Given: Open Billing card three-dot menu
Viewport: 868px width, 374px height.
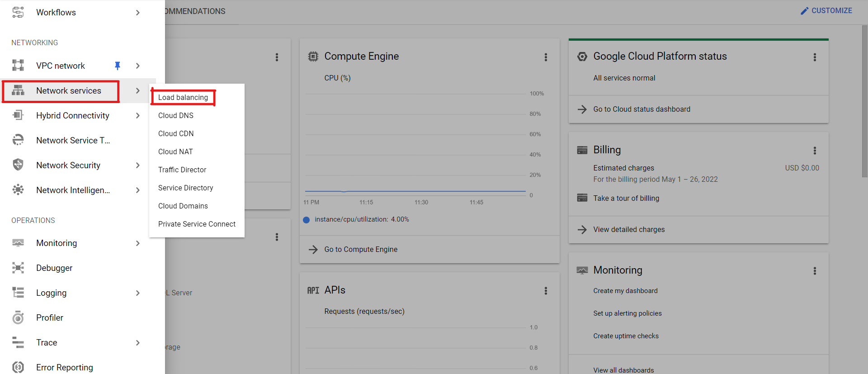Looking at the screenshot, I should (815, 151).
